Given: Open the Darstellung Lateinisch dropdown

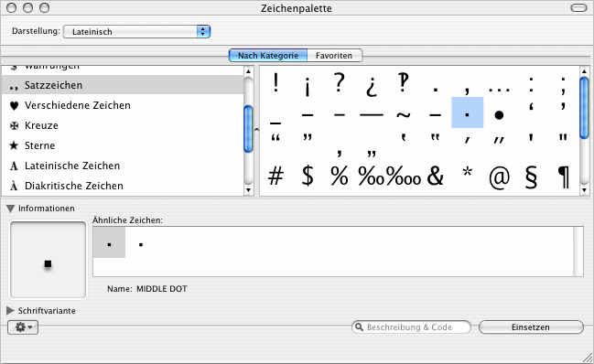Looking at the screenshot, I should pos(136,32).
